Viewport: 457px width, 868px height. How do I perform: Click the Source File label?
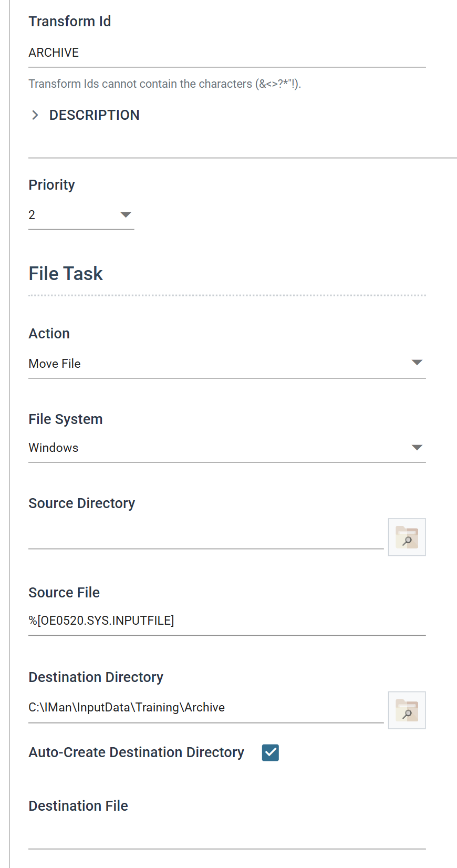[64, 593]
